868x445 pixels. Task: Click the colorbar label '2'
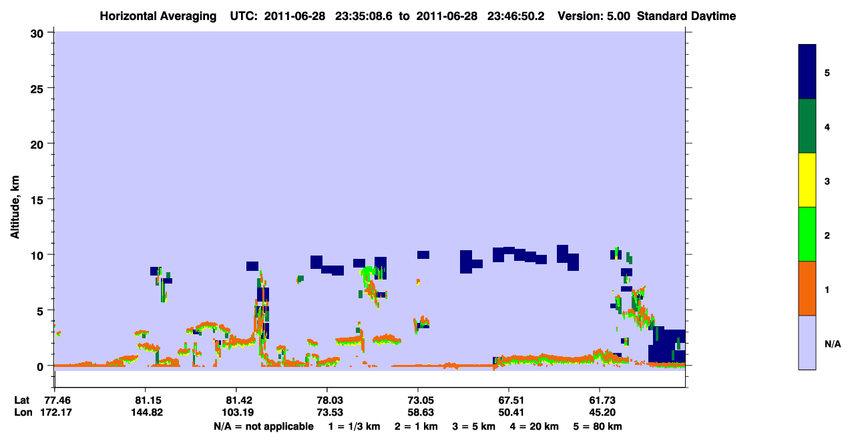pyautogui.click(x=827, y=236)
